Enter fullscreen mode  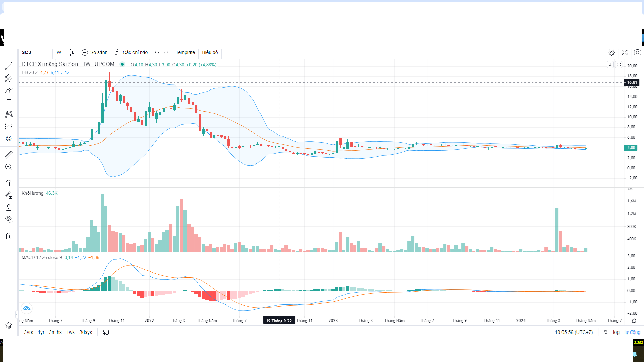tap(625, 52)
